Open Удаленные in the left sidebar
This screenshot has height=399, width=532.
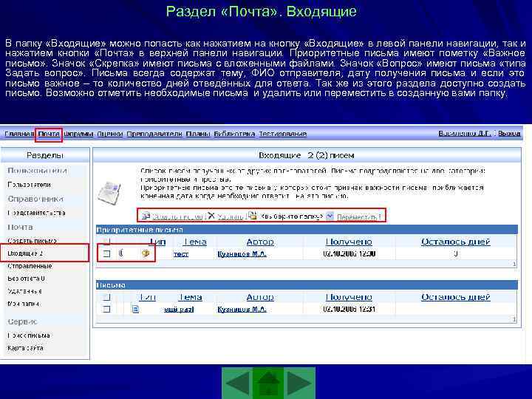[x=25, y=291]
